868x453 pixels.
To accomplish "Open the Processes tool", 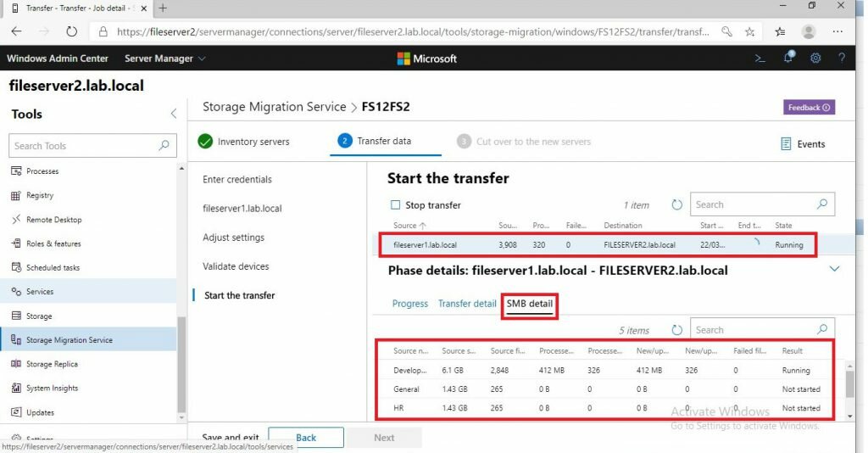I will point(42,171).
